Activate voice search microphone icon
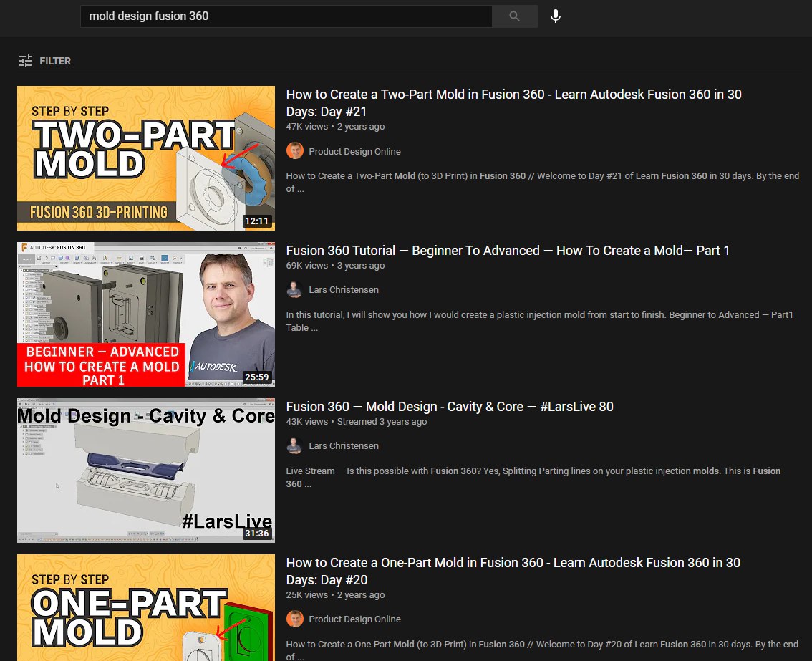This screenshot has width=812, height=661. click(x=556, y=16)
